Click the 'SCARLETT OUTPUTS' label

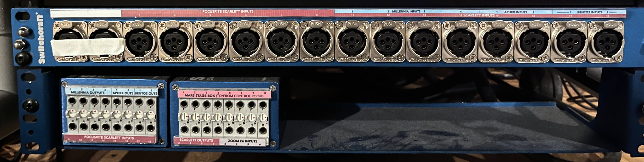[x=196, y=140]
